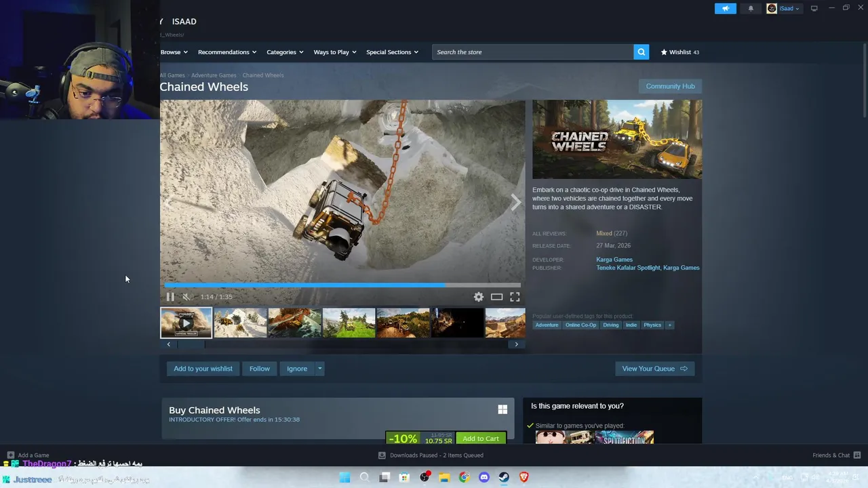Open the notifications bell
The width and height of the screenshot is (868, 488).
pyautogui.click(x=751, y=8)
